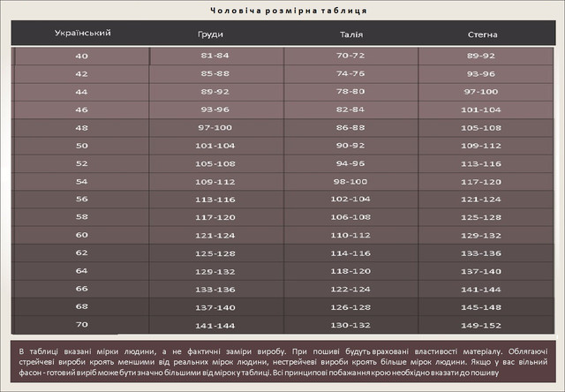This screenshot has height=392, width=565.
Task: Pick Талія value "70-72" in row 40
Action: click(350, 56)
